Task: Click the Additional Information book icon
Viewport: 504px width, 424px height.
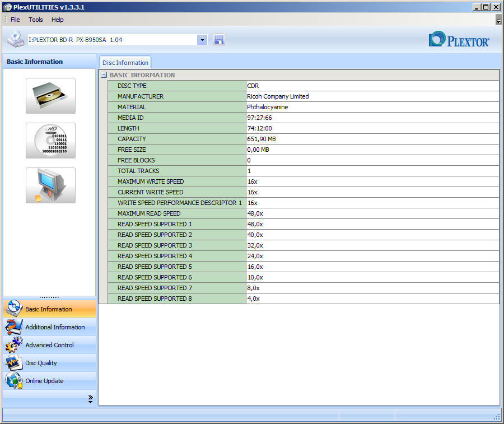Action: [14, 327]
